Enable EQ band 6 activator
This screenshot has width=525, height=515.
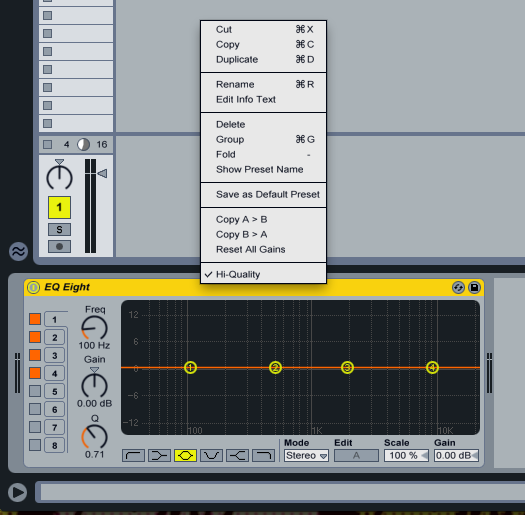[35, 409]
